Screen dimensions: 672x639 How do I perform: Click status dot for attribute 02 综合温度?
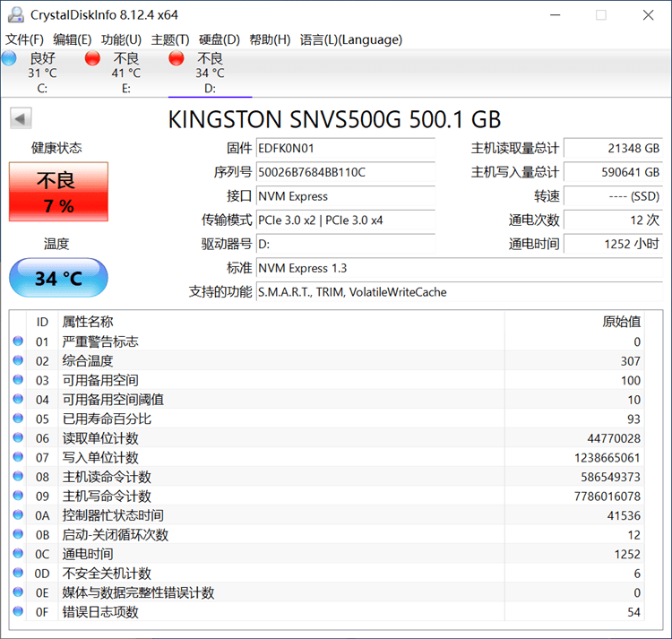18,360
